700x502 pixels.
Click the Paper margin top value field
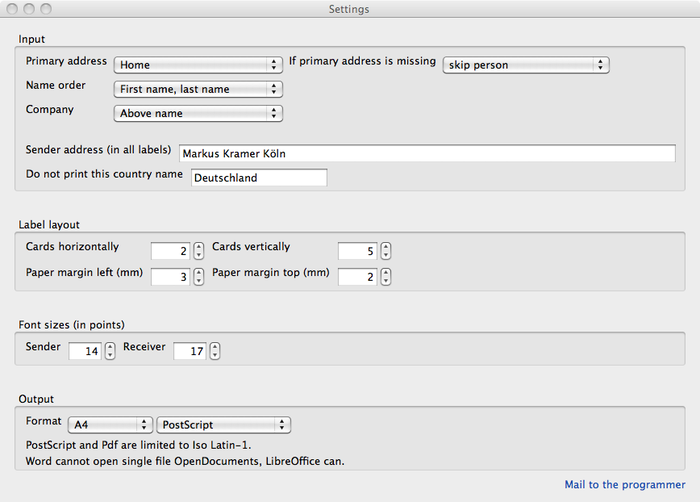[x=358, y=277]
